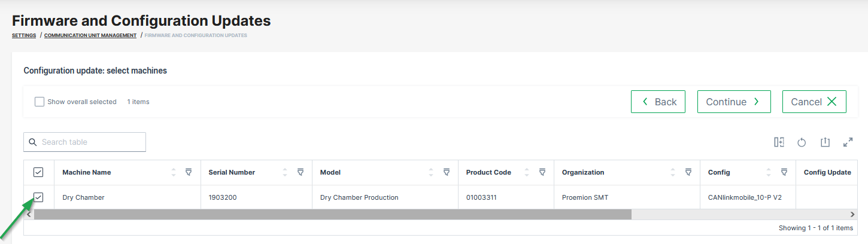
Task: Click the table refresh icon
Action: point(802,142)
